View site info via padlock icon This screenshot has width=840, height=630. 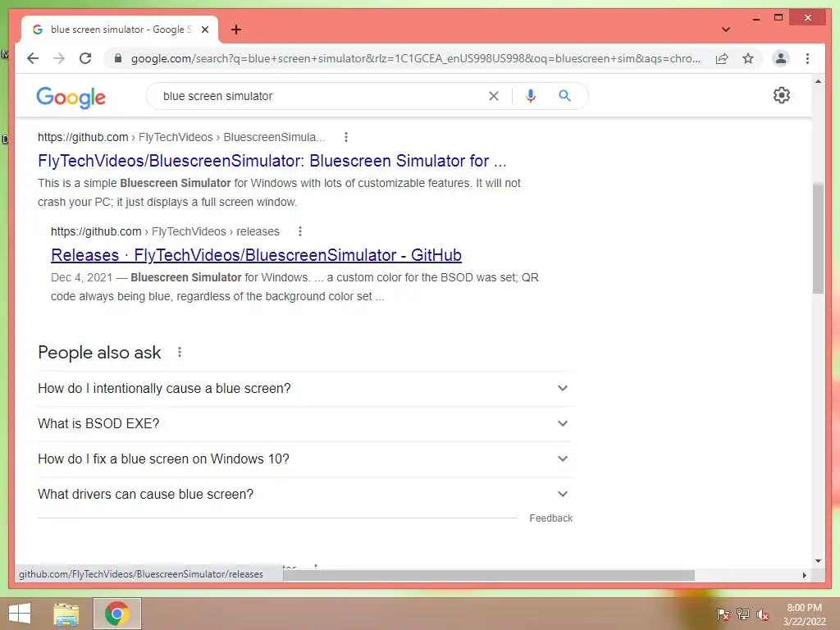(118, 58)
